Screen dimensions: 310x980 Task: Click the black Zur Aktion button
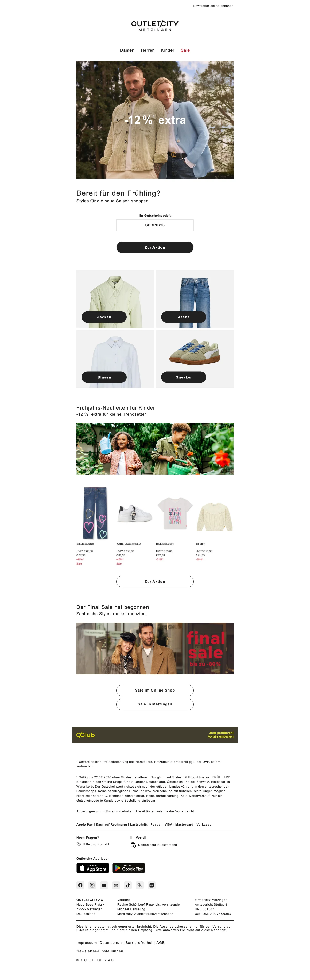click(155, 247)
